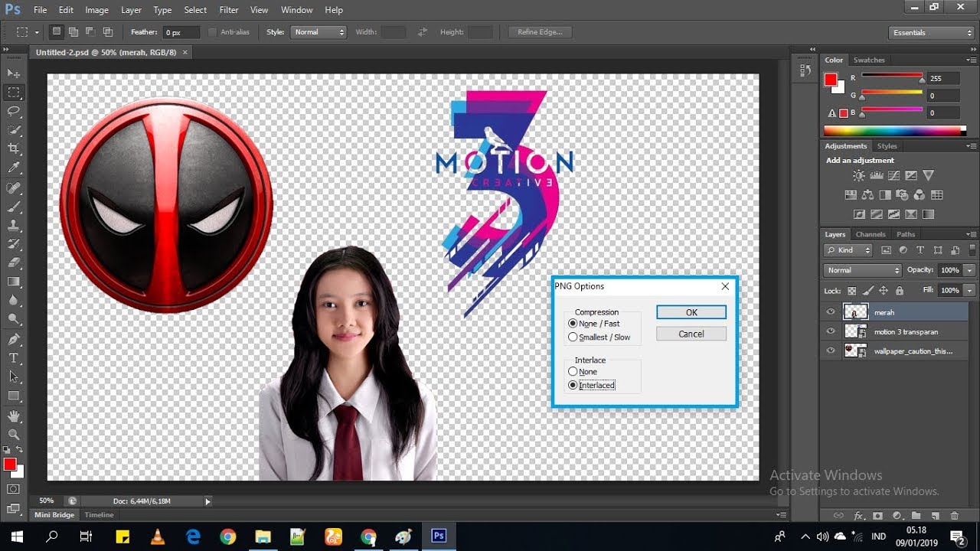Open the Style dropdown in options bar
980x551 pixels.
coord(319,32)
